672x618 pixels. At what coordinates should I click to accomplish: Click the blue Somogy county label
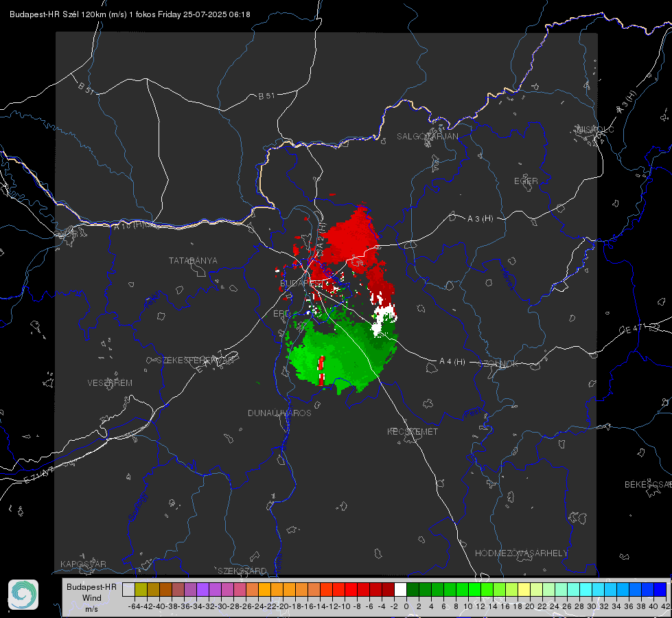137,507
